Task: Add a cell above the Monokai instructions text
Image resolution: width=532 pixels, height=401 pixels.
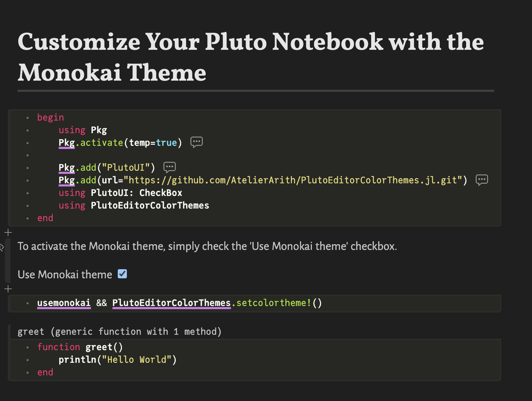Action: 8,232
